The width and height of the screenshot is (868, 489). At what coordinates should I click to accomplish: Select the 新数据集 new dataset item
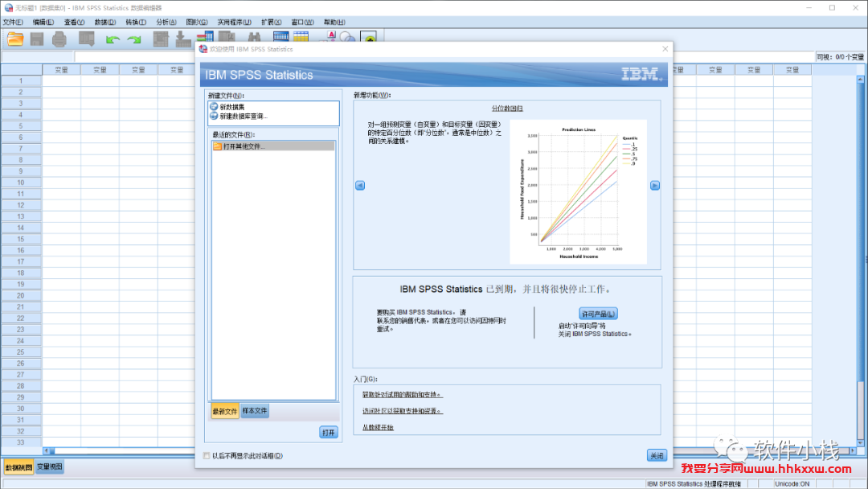point(227,107)
